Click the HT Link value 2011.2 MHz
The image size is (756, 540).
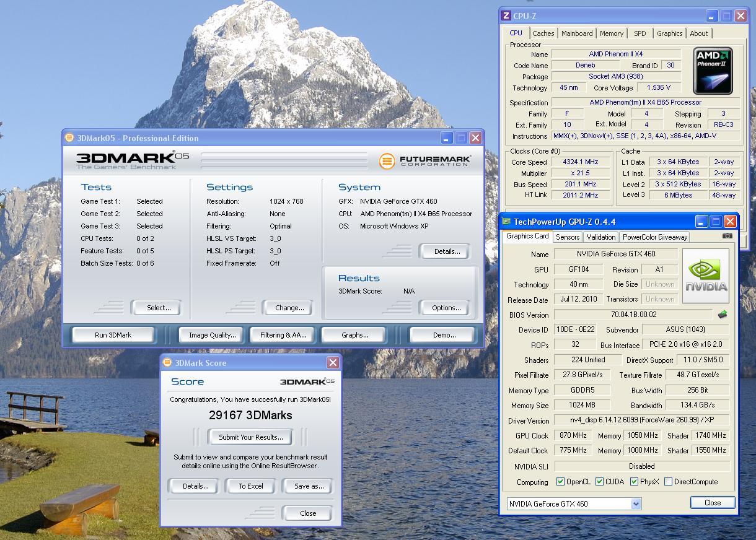tap(581, 195)
